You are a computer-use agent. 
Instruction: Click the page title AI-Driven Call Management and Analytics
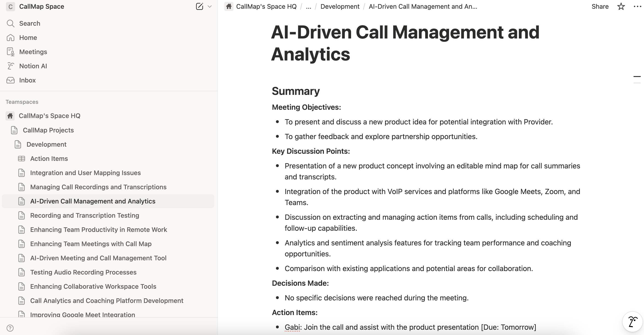(405, 43)
